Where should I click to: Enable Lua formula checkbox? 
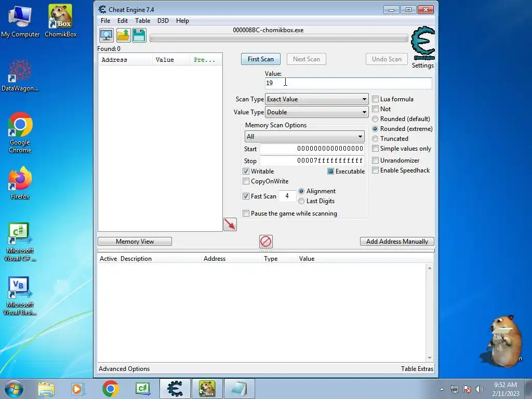tap(375, 99)
